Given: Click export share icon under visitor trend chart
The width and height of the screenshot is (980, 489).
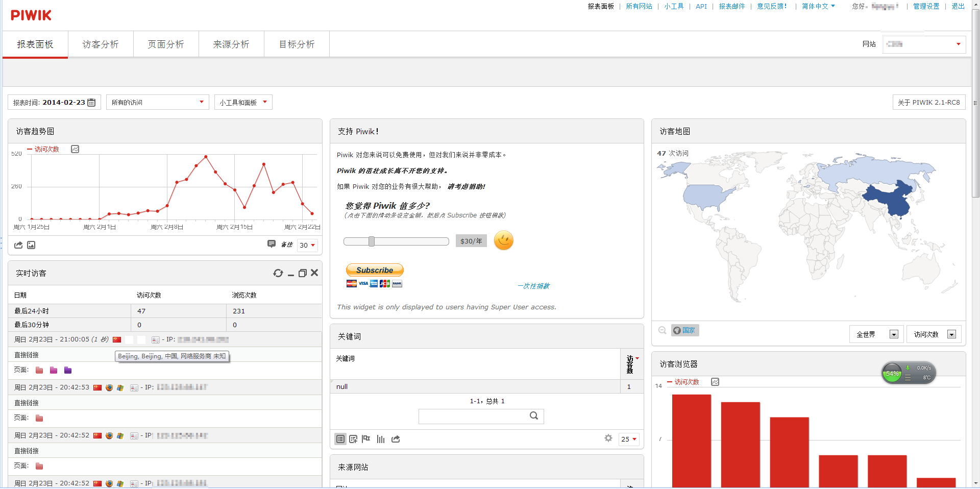Looking at the screenshot, I should [18, 245].
